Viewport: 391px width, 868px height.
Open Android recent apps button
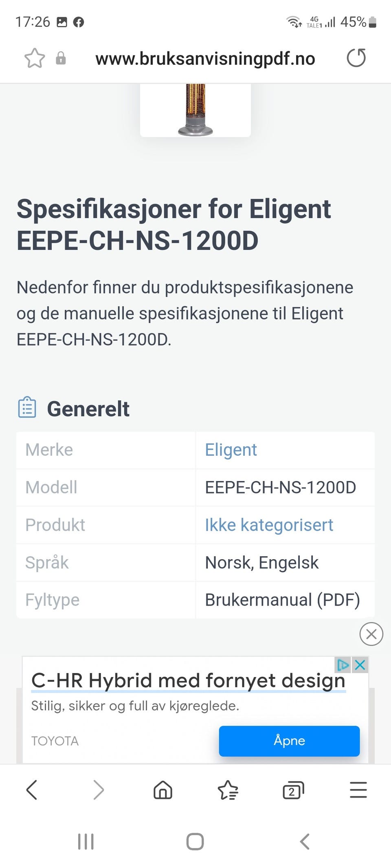(x=86, y=841)
